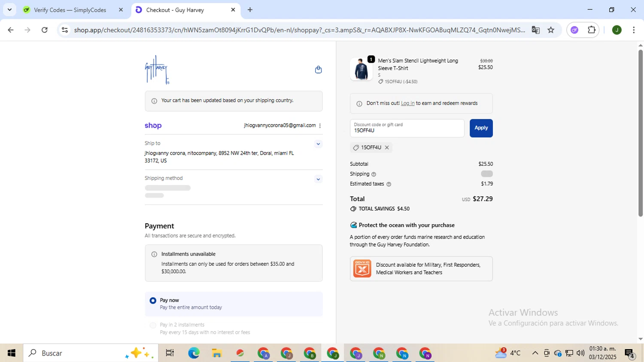The image size is (644, 362).
Task: Close the Checkout - Guy Harvey tab
Action: [233, 9]
